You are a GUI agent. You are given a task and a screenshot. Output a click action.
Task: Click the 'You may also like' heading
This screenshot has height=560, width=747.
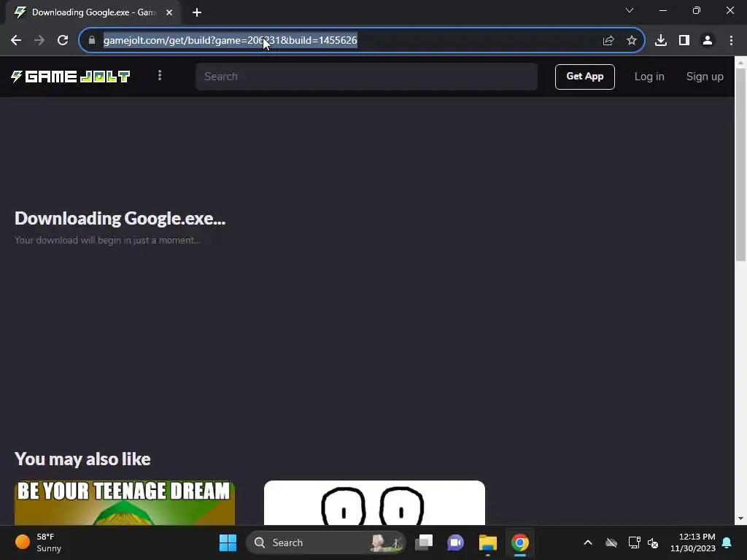click(x=82, y=459)
